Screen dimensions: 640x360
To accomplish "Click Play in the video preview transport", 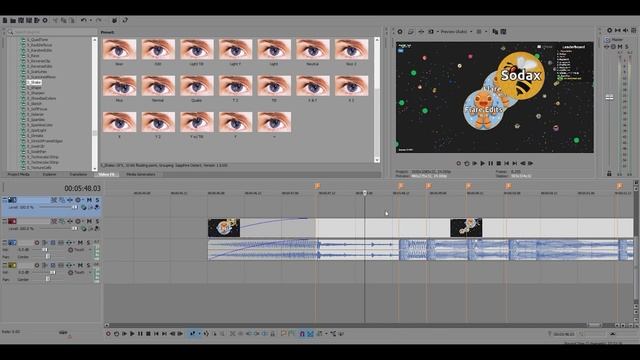I will (x=482, y=163).
